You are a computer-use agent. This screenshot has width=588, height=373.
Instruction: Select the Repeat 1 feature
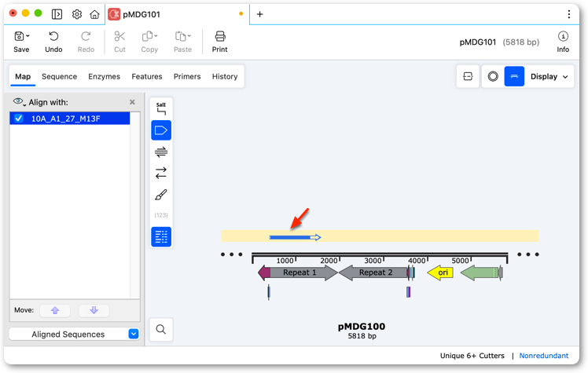[303, 272]
